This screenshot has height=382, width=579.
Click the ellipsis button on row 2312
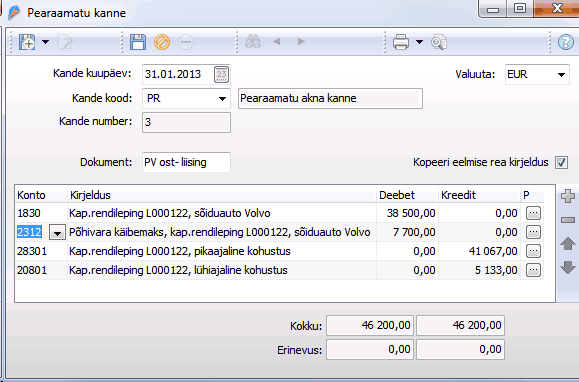pyautogui.click(x=533, y=232)
